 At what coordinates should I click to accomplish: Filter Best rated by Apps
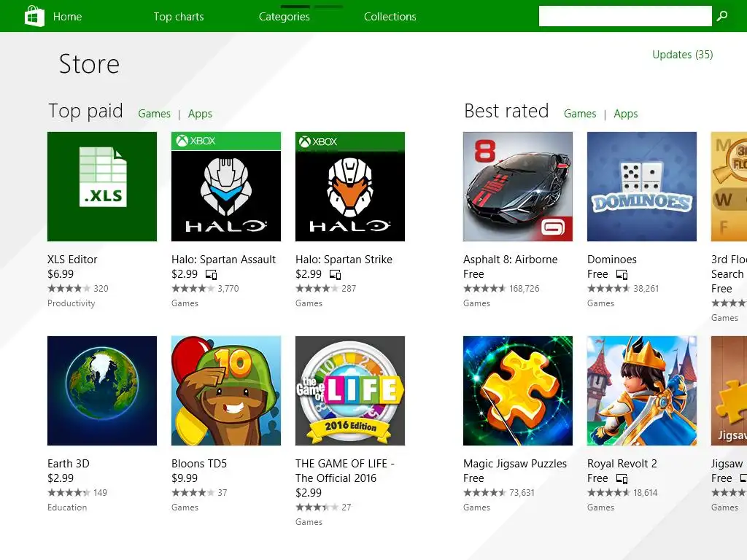click(625, 114)
